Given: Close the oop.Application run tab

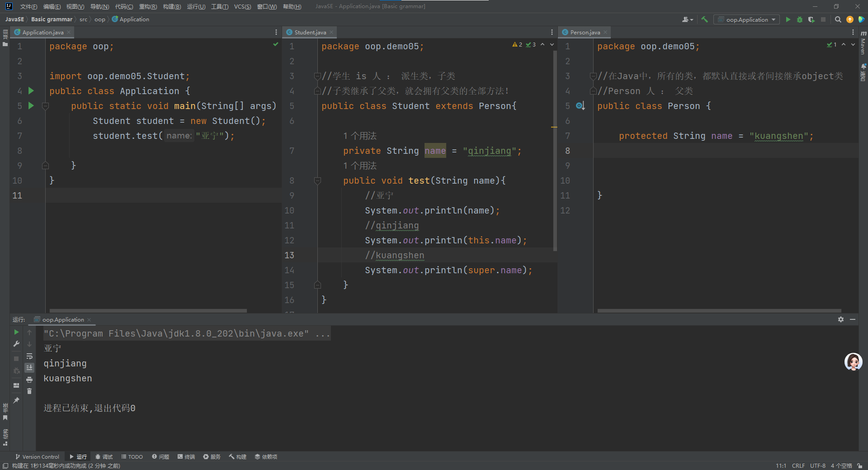Looking at the screenshot, I should [89, 320].
